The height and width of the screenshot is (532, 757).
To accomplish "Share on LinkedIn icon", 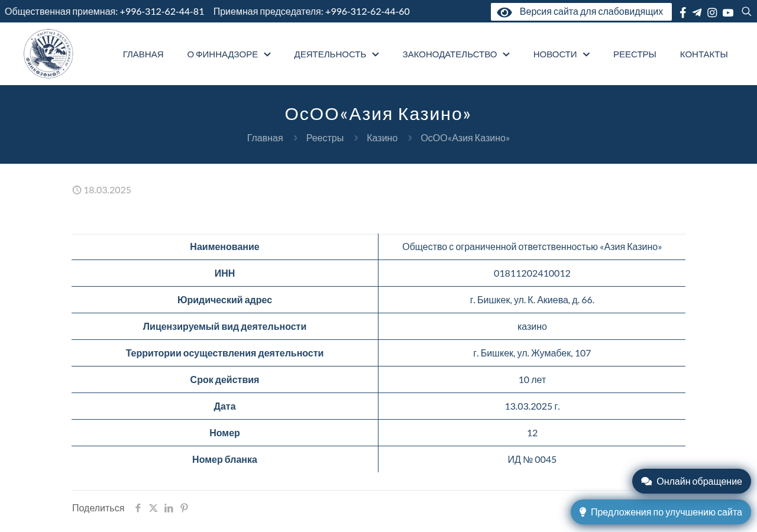I will 169,508.
